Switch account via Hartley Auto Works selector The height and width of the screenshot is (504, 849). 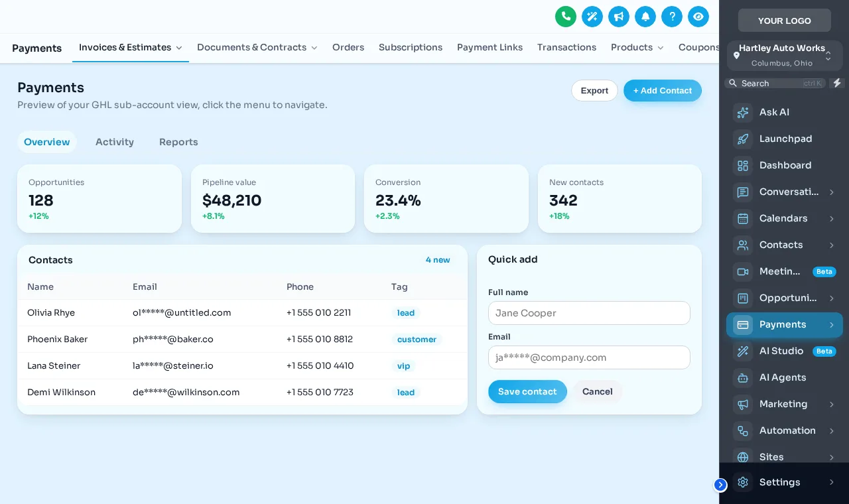tap(785, 56)
